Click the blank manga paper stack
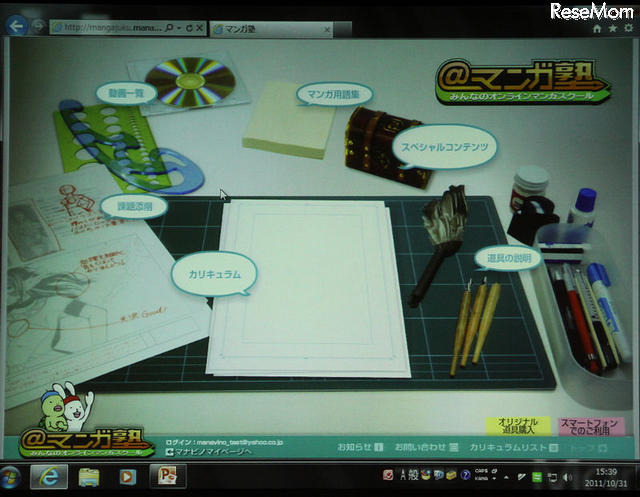This screenshot has height=497, width=640. point(309,287)
